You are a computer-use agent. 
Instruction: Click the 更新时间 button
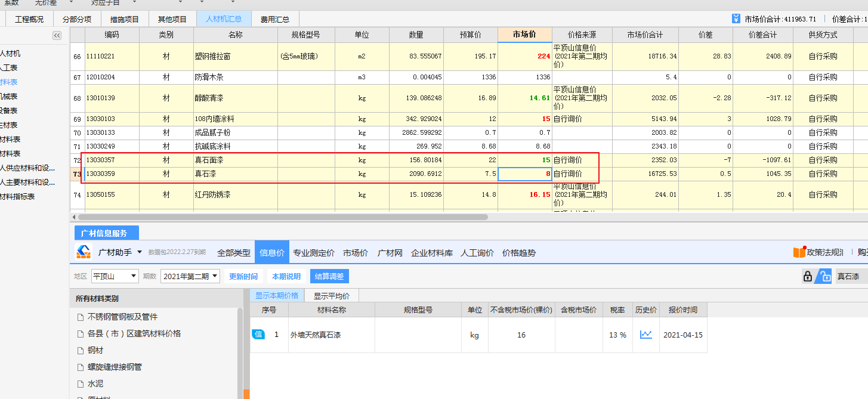click(243, 276)
